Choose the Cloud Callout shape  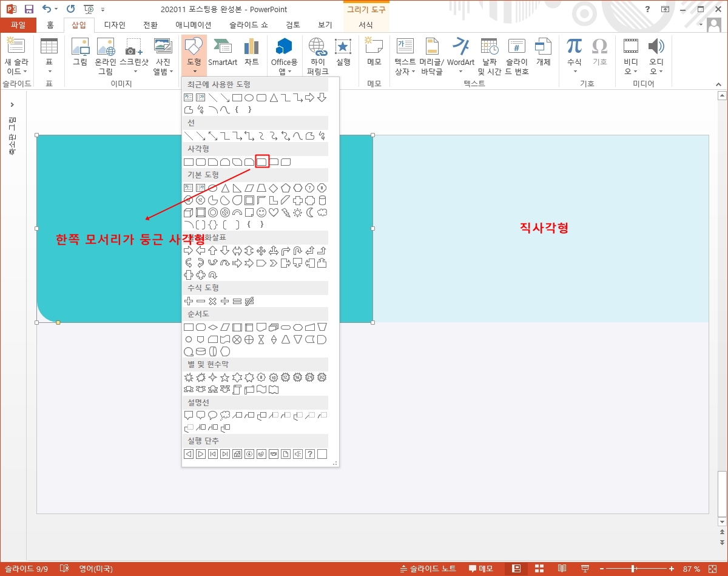pyautogui.click(x=225, y=415)
